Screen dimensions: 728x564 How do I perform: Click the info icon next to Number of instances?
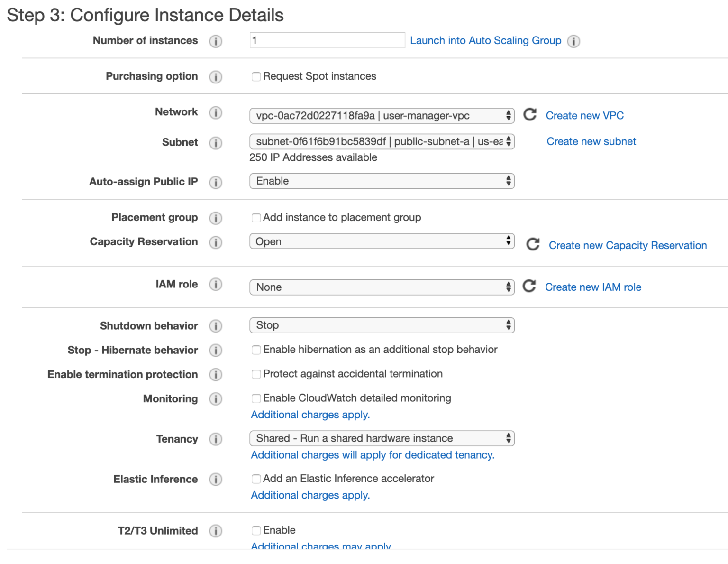point(216,41)
